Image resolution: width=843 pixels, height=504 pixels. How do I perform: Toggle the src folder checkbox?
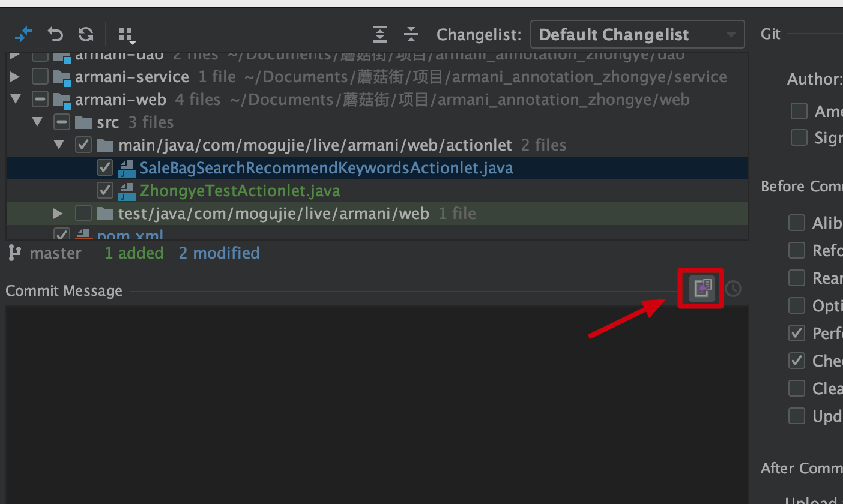coord(61,122)
